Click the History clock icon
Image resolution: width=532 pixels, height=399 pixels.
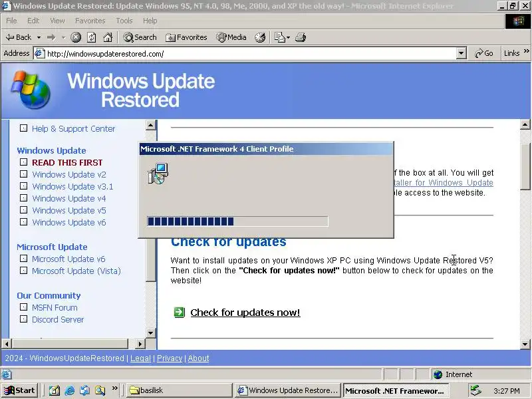(x=260, y=37)
